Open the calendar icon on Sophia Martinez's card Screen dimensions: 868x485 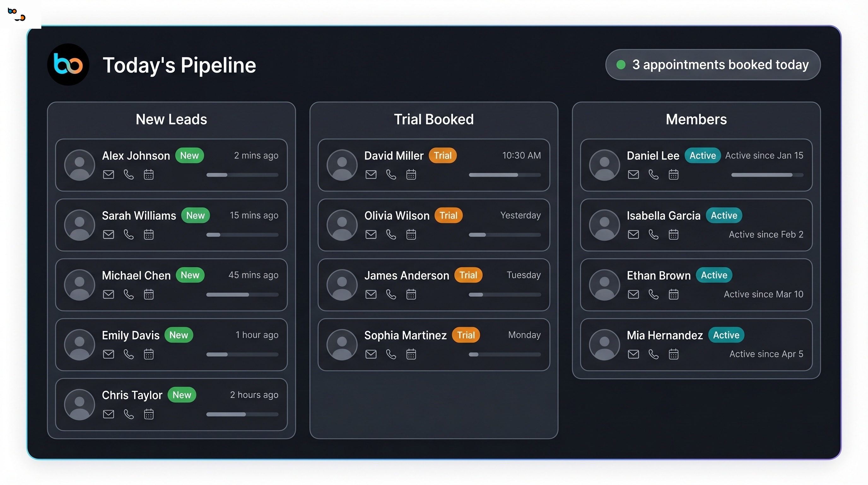411,354
